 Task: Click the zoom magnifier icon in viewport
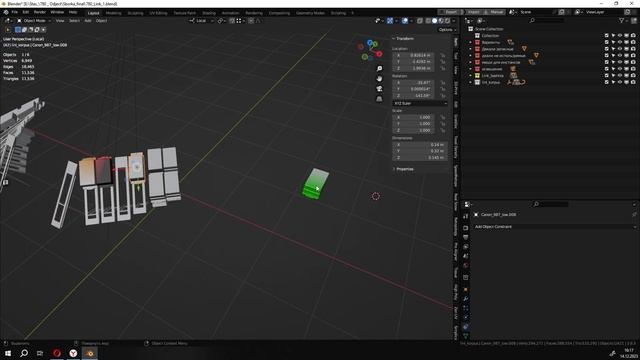pos(379,68)
